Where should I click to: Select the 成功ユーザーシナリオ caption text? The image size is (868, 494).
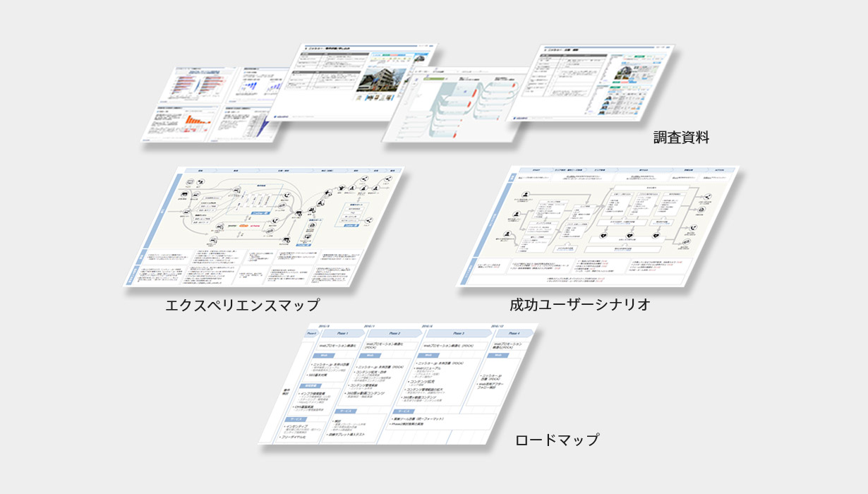click(x=579, y=305)
